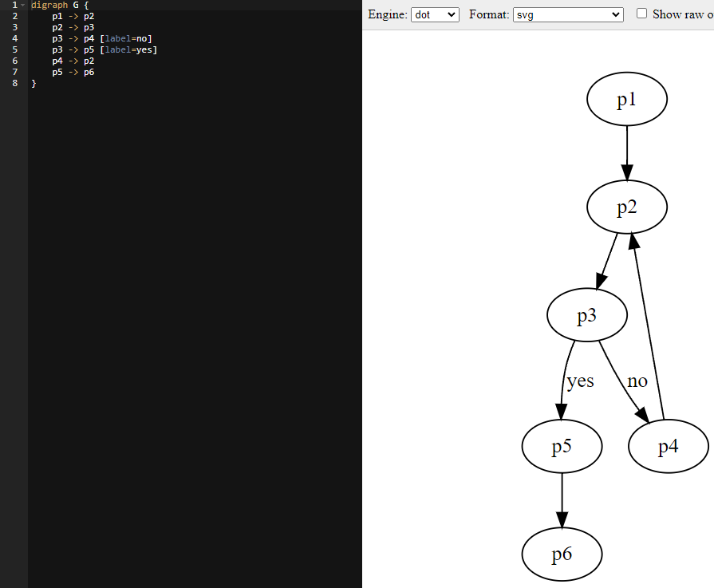714x588 pixels.
Task: Click the "label=no" attribute in the code
Action: point(125,38)
